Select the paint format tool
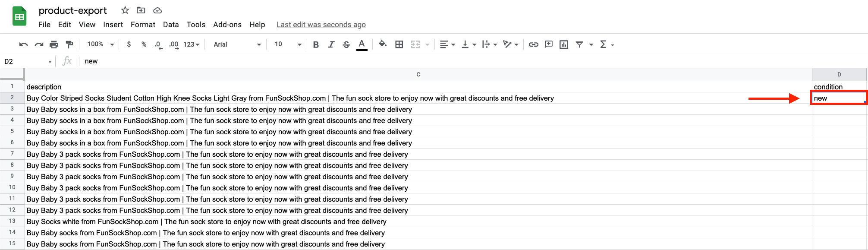Screen dimensions: 868x250 coord(69,44)
